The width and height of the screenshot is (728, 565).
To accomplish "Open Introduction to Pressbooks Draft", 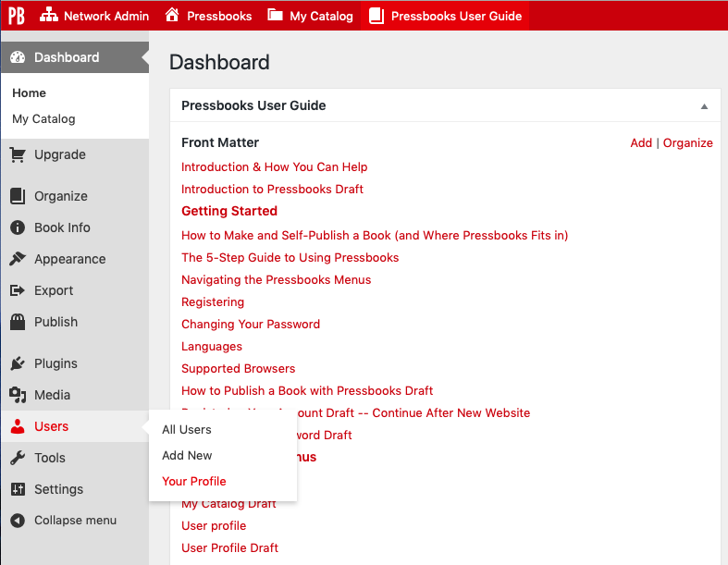I will [272, 189].
